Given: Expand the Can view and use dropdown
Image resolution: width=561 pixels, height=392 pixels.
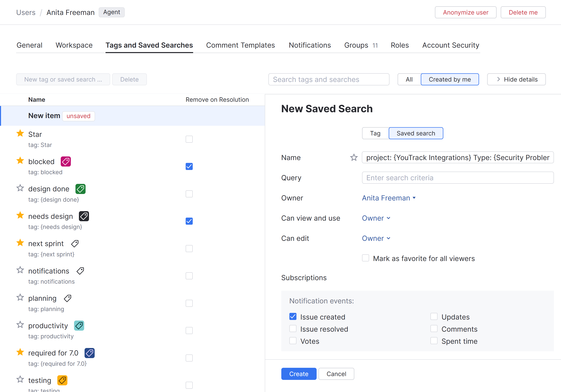Looking at the screenshot, I should point(376,218).
